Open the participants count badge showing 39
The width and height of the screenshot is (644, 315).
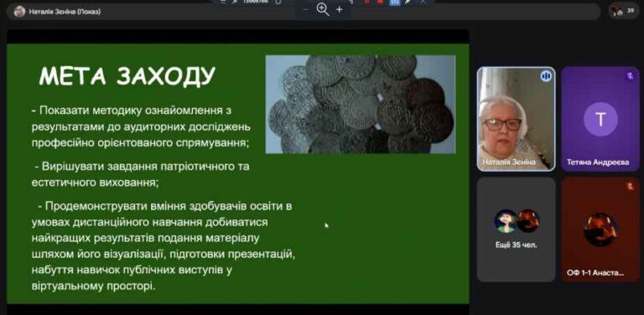624,11
